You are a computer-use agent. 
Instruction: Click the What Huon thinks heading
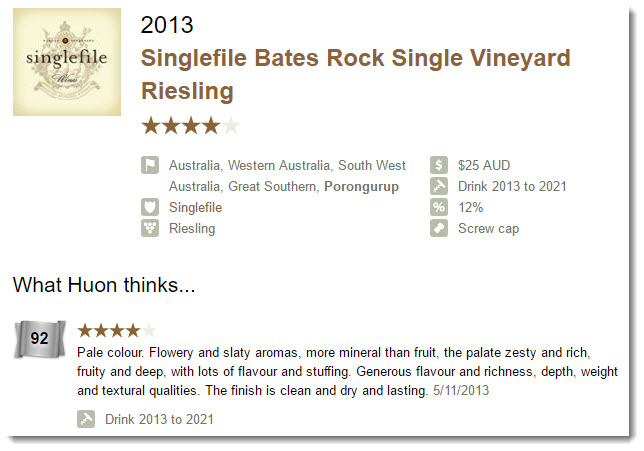[x=104, y=285]
